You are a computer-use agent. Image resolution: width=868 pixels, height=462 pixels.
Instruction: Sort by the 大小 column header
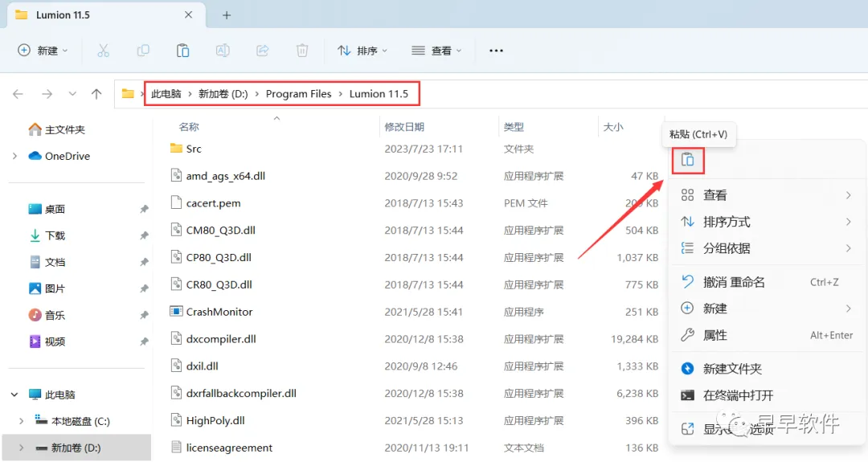(x=612, y=127)
